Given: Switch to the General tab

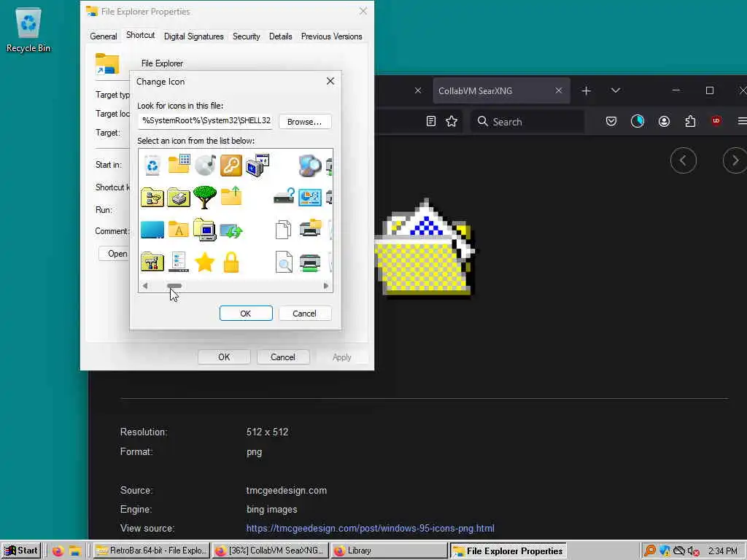Looking at the screenshot, I should click(x=104, y=36).
